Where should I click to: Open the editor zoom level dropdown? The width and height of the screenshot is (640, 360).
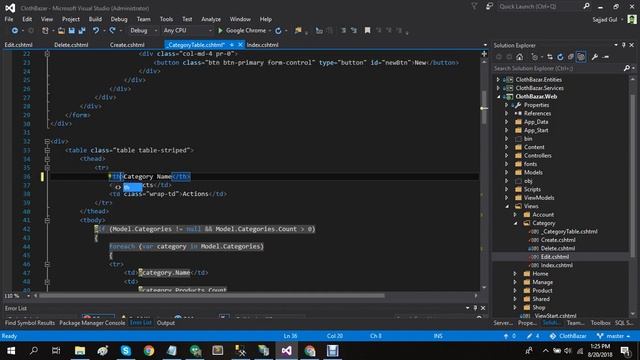(x=28, y=296)
